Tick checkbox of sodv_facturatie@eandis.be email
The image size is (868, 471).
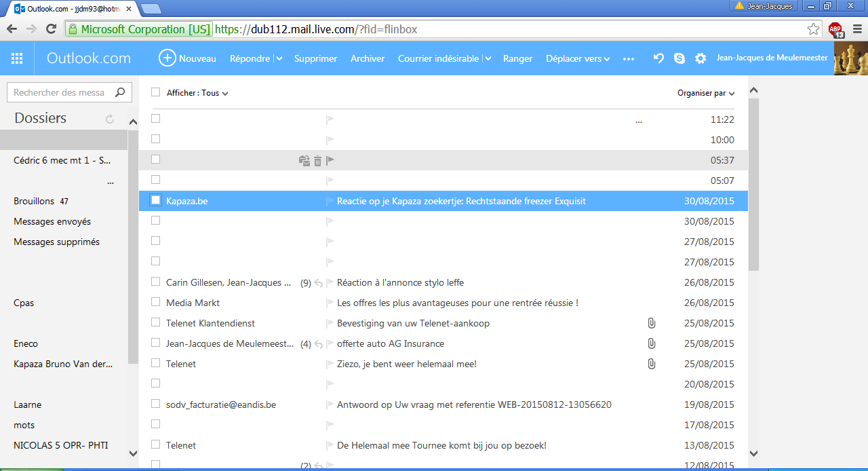click(156, 404)
